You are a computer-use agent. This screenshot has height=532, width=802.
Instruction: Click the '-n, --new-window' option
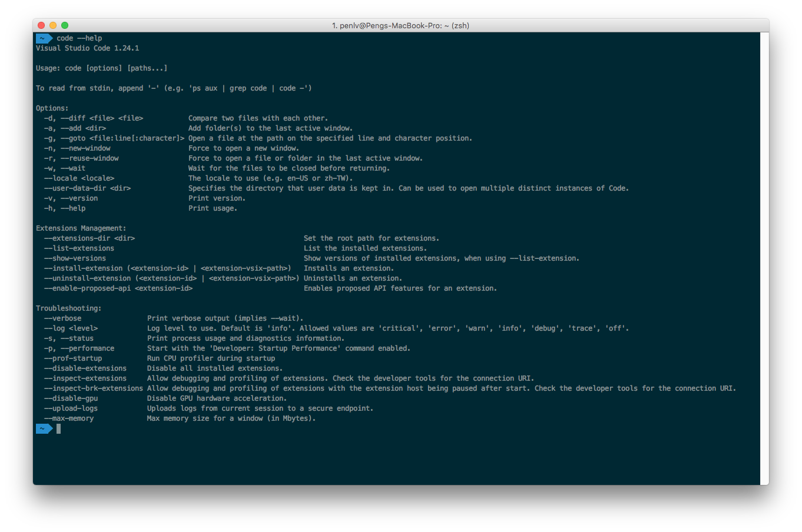(77, 148)
